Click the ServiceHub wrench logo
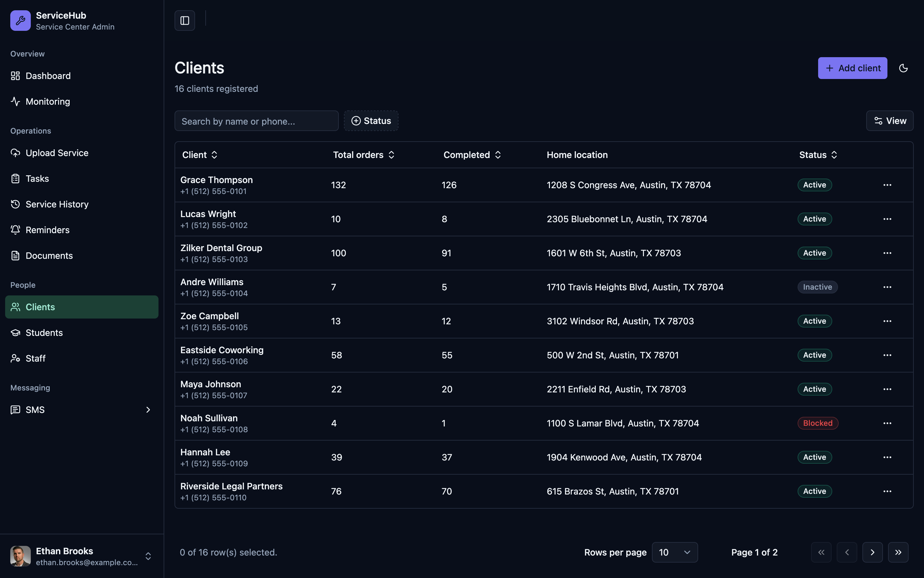Viewport: 924px width, 578px height. click(21, 21)
